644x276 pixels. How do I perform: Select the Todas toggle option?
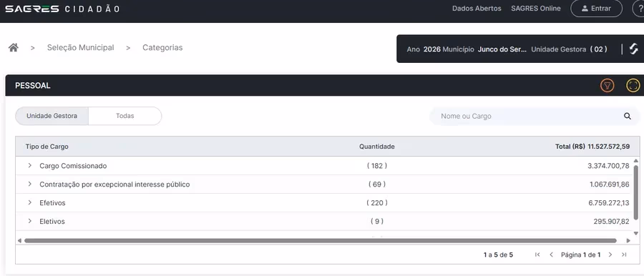pos(125,116)
